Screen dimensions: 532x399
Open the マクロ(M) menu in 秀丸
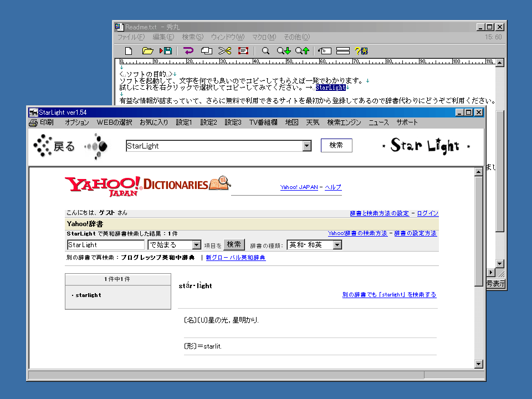point(264,37)
